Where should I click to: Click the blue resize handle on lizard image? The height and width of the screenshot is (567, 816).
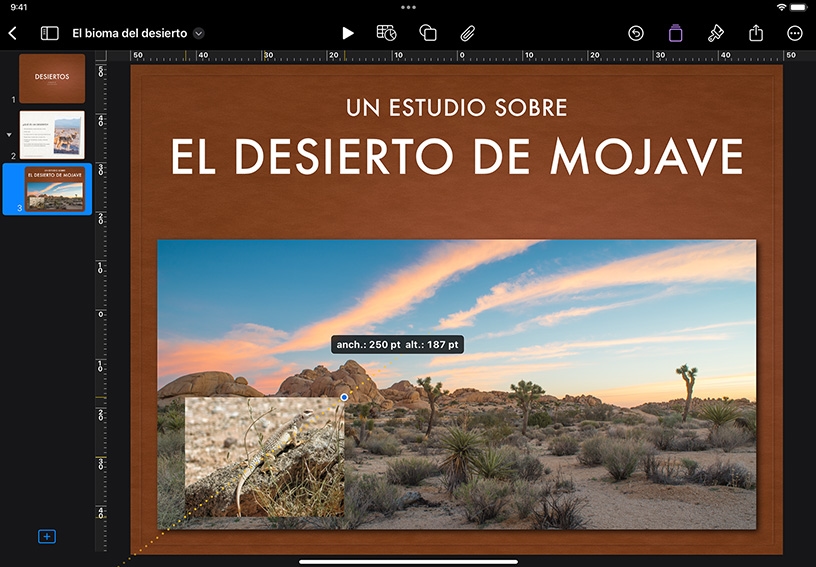point(344,397)
